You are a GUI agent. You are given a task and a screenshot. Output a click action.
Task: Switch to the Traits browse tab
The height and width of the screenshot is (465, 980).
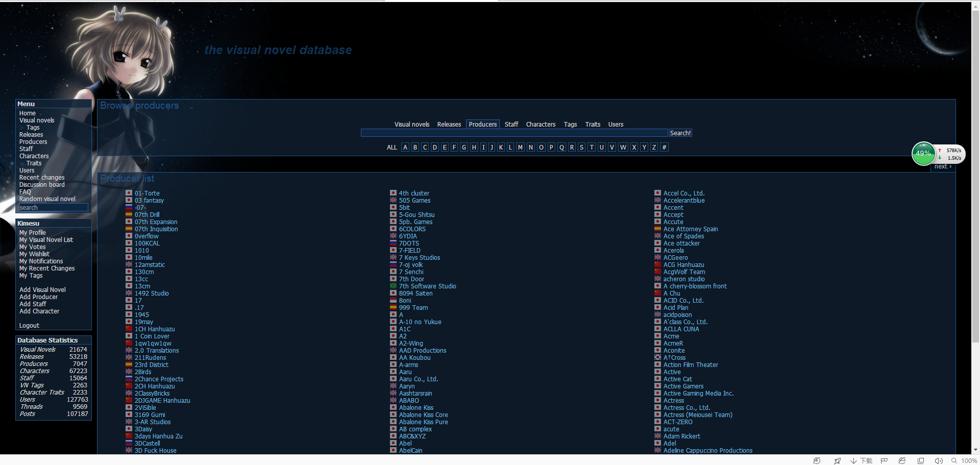[x=593, y=124]
